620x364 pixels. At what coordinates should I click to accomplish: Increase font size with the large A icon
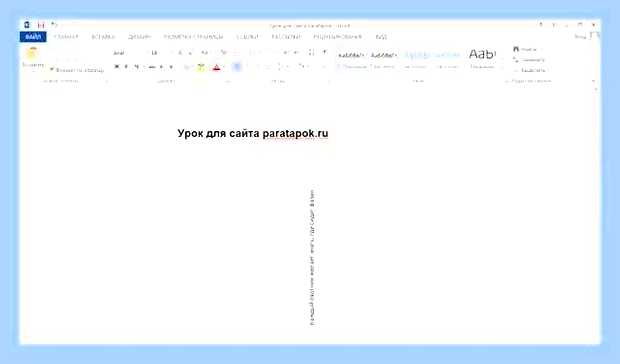click(180, 53)
